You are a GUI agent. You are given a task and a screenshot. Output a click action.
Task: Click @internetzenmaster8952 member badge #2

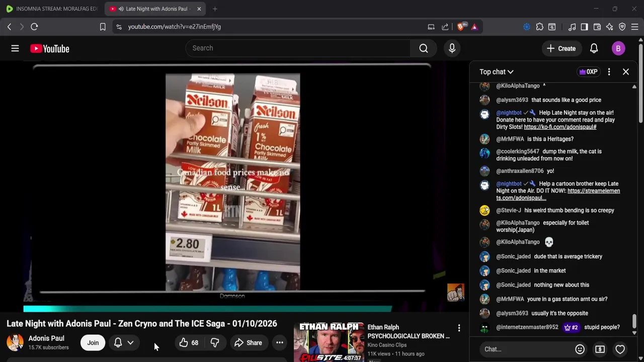pyautogui.click(x=571, y=327)
